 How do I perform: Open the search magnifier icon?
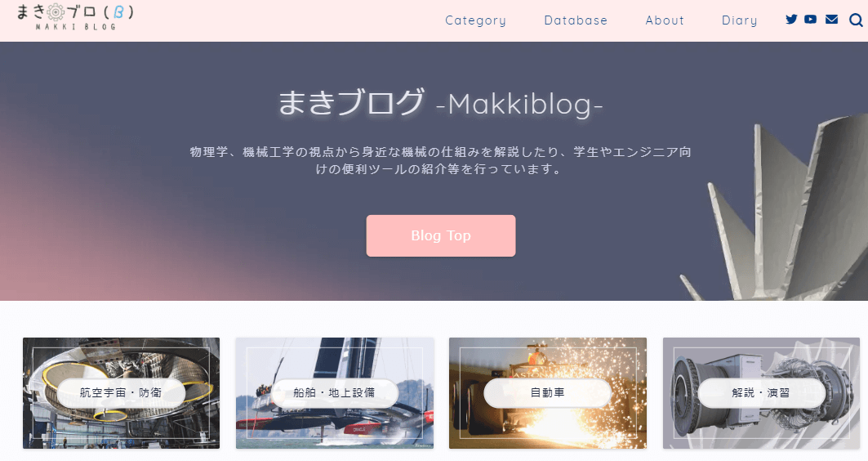coord(856,20)
